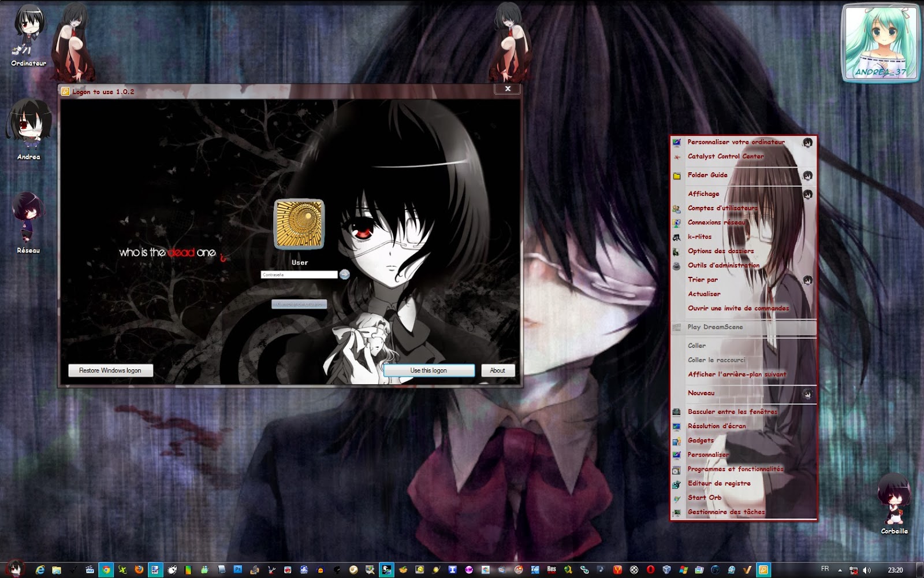Select Start Orb in context menu

743,498
